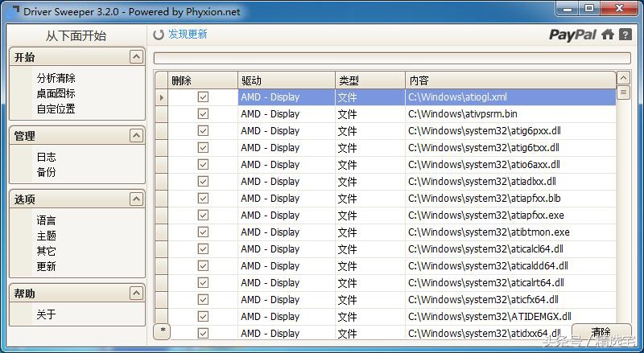Click the 发现更新 link
The height and width of the screenshot is (353, 644).
(x=188, y=35)
